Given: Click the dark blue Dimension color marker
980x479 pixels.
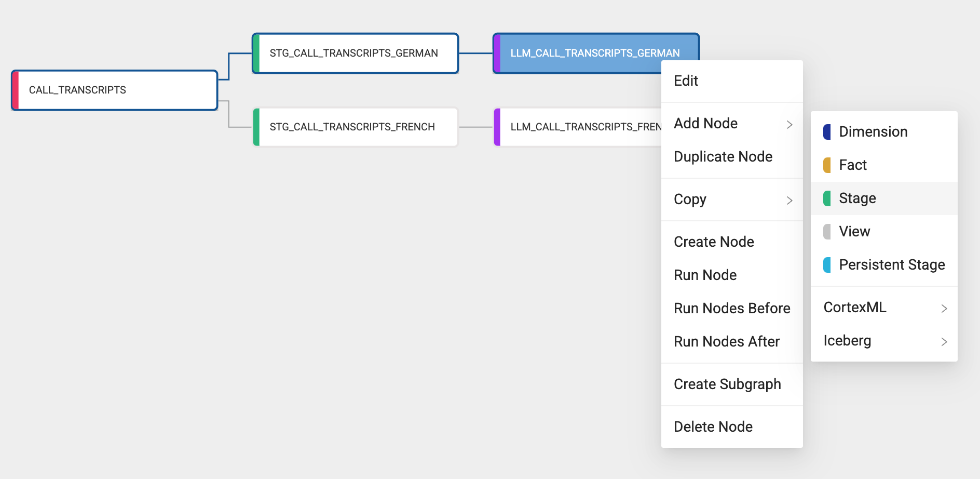Looking at the screenshot, I should 827,132.
